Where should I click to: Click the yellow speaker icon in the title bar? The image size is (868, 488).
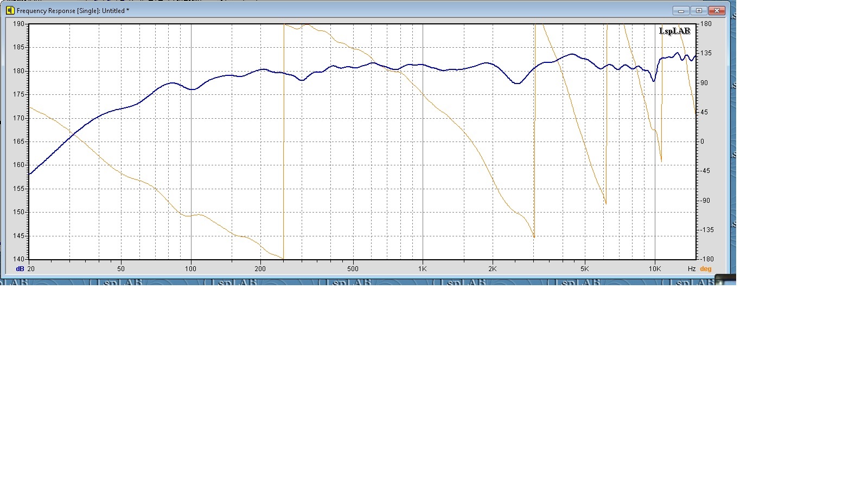tap(10, 10)
